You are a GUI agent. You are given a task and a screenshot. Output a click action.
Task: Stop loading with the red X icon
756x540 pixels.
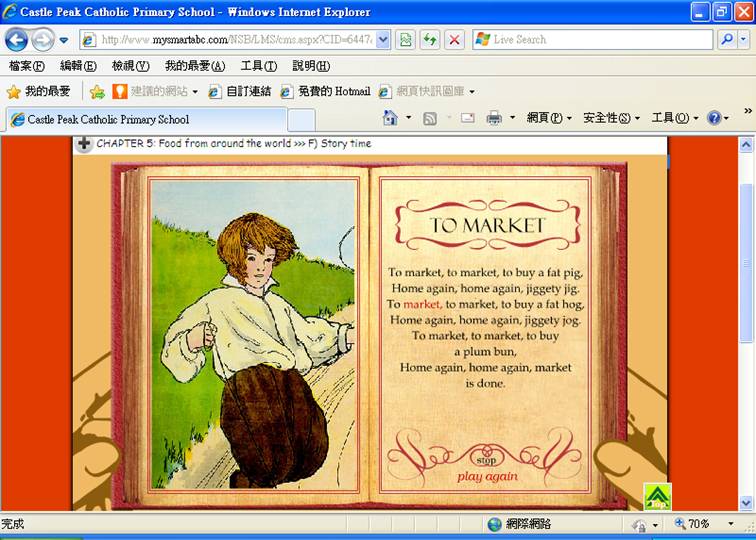454,40
